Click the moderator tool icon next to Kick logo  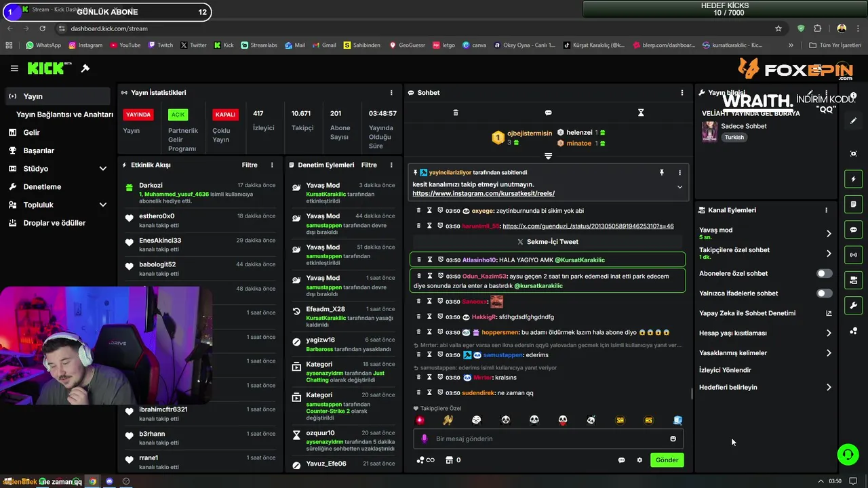85,68
